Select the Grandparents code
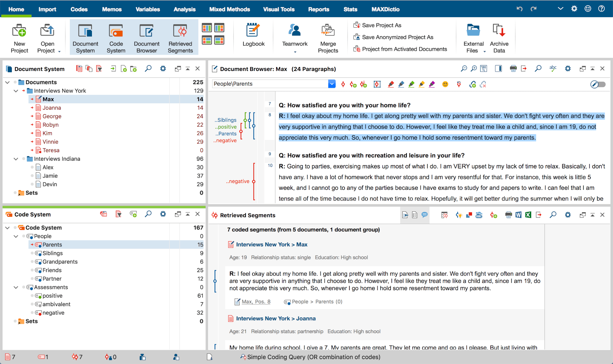Viewport: 613px width, 364px height. click(60, 262)
